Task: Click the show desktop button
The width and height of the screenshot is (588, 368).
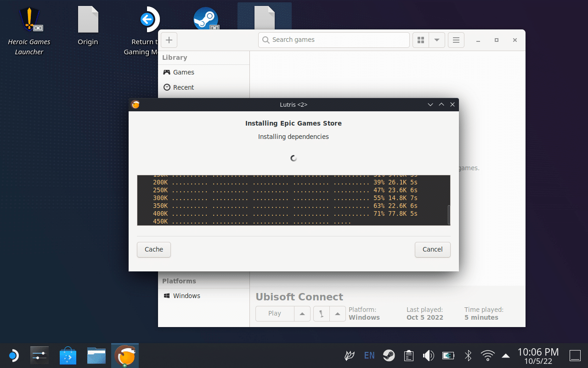Action: [575, 356]
